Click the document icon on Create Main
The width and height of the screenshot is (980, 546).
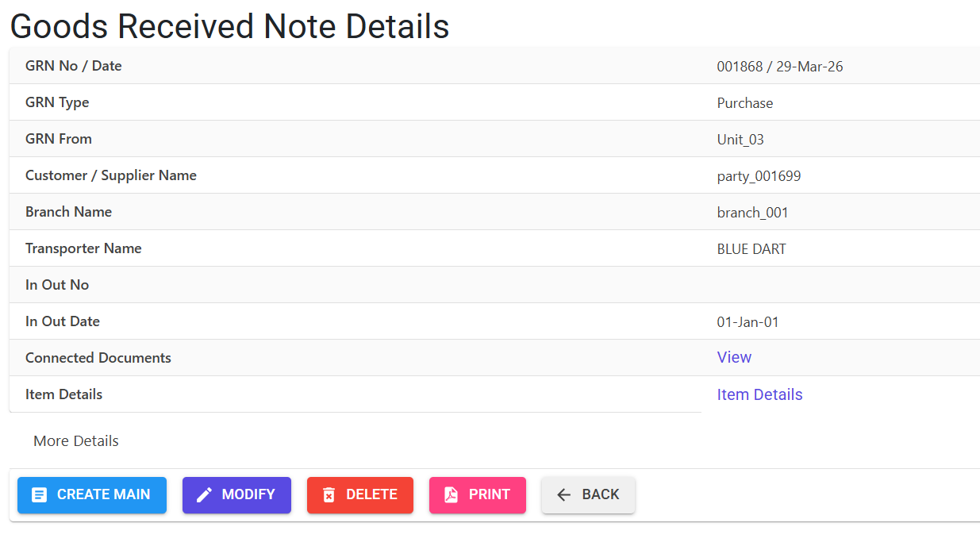pos(39,495)
